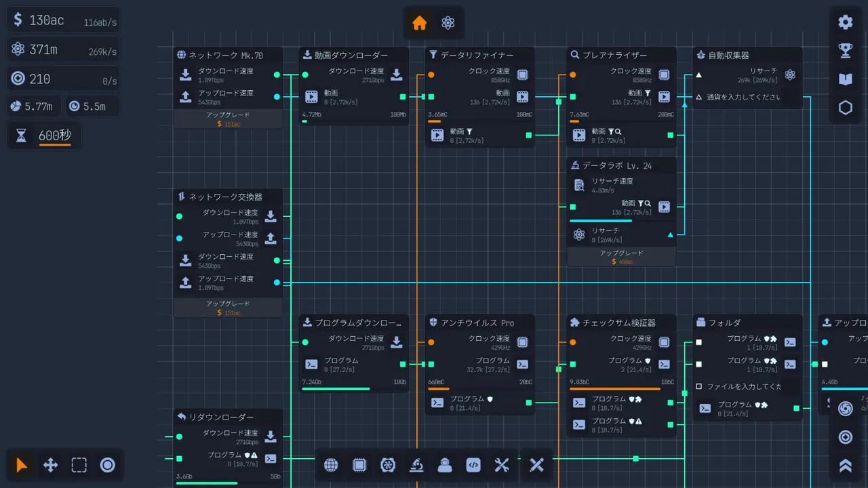Viewport: 868px width, 488px height.
Task: Click the research counter 371m
Action: pos(64,49)
